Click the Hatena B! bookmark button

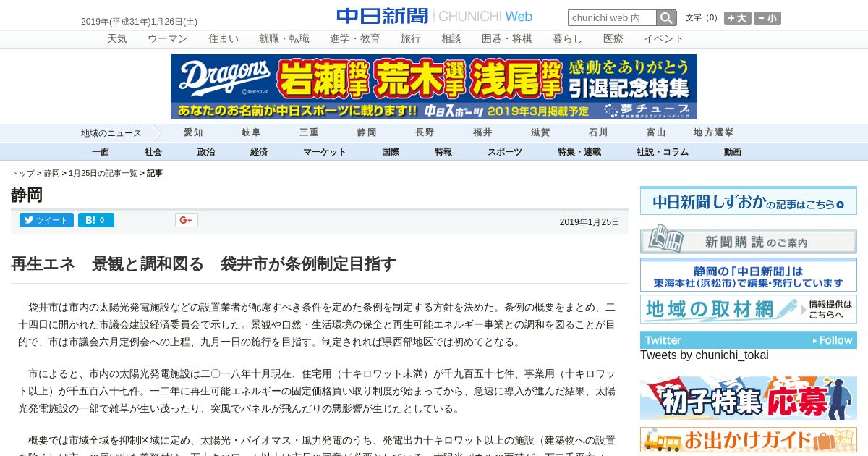(x=96, y=220)
